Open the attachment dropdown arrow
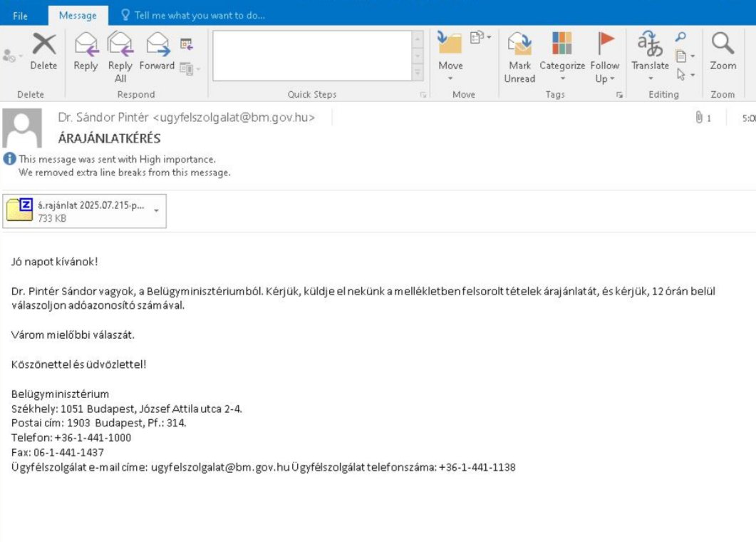 [x=156, y=211]
